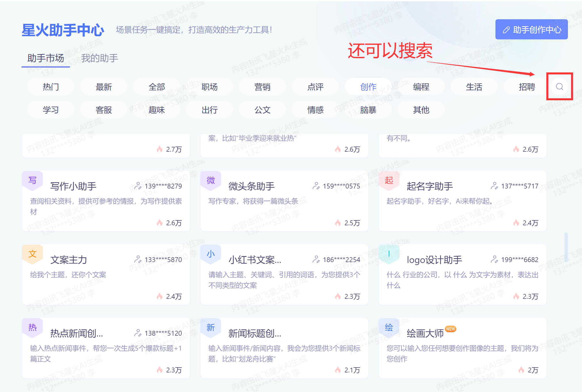Choose the 编程 category chip
582x392 pixels.
[421, 87]
